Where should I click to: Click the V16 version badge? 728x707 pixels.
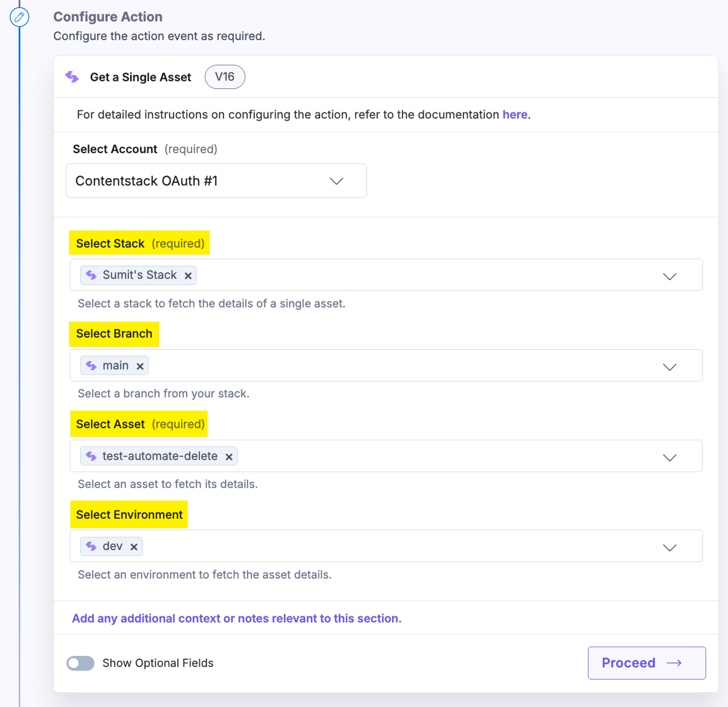tap(225, 77)
